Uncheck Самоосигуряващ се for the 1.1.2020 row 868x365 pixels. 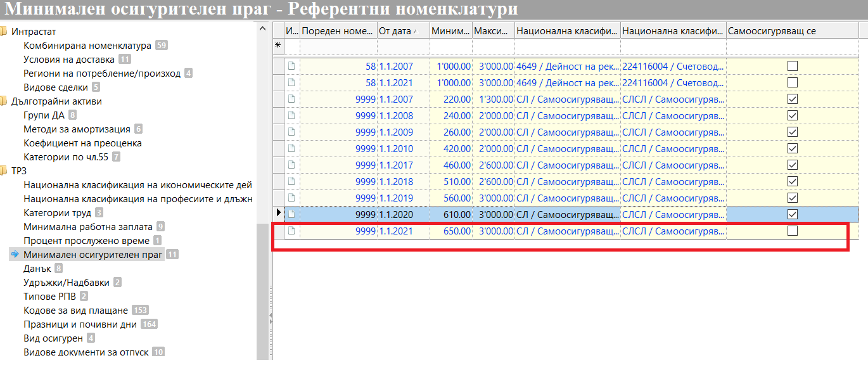click(x=792, y=214)
